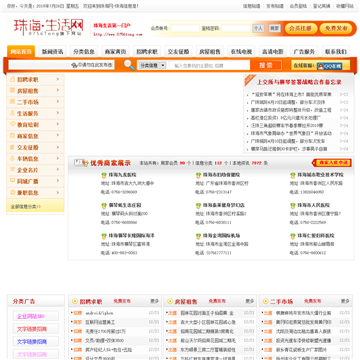This screenshot has width=360, height=360.
Task: Expand the 商家信息 sidebar arrow
Action: [x=58, y=136]
